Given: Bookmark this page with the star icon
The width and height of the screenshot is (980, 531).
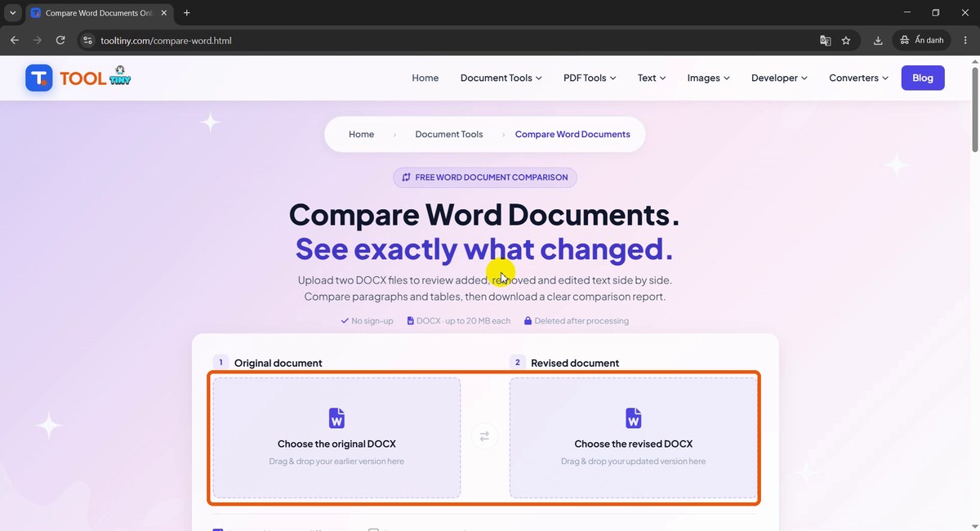Looking at the screenshot, I should (846, 40).
